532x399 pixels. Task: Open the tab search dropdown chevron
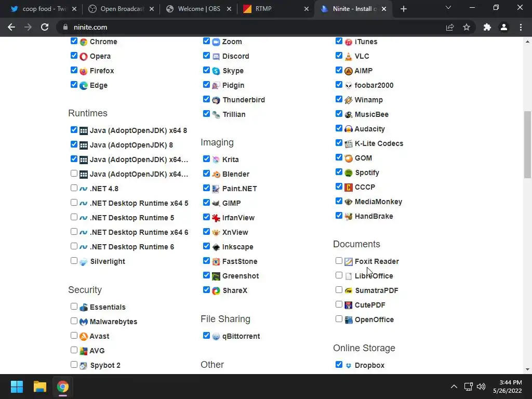pos(448,8)
